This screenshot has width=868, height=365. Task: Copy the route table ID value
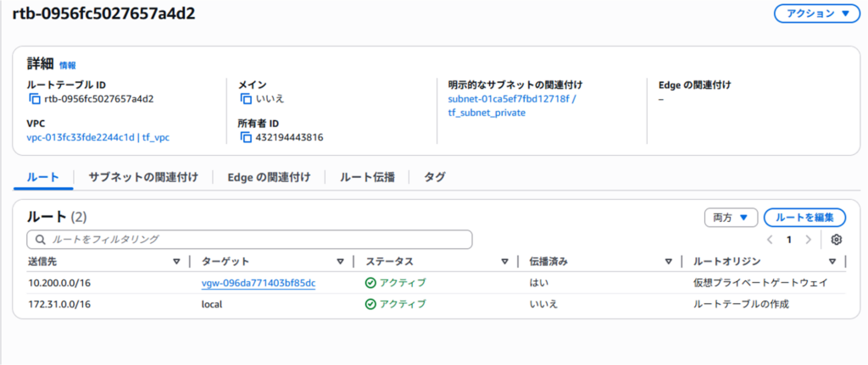(35, 99)
